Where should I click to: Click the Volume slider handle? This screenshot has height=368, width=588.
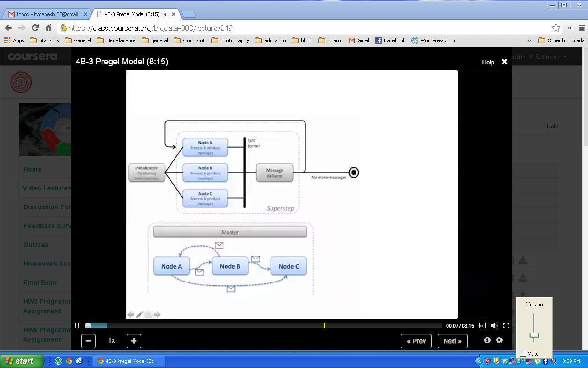click(x=534, y=335)
